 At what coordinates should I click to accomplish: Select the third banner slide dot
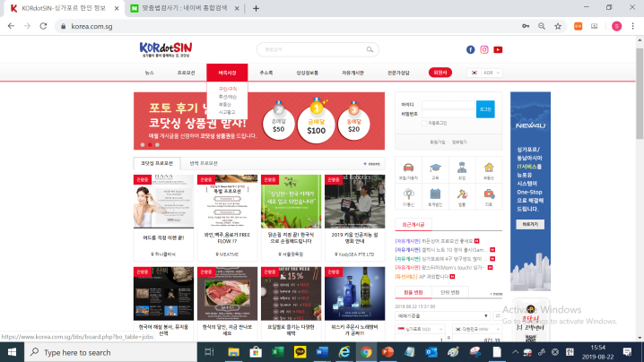(x=157, y=144)
